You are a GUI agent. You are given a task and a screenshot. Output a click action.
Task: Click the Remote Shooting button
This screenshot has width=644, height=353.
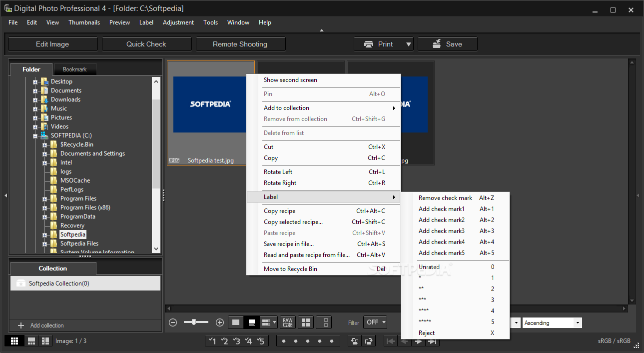(x=240, y=44)
